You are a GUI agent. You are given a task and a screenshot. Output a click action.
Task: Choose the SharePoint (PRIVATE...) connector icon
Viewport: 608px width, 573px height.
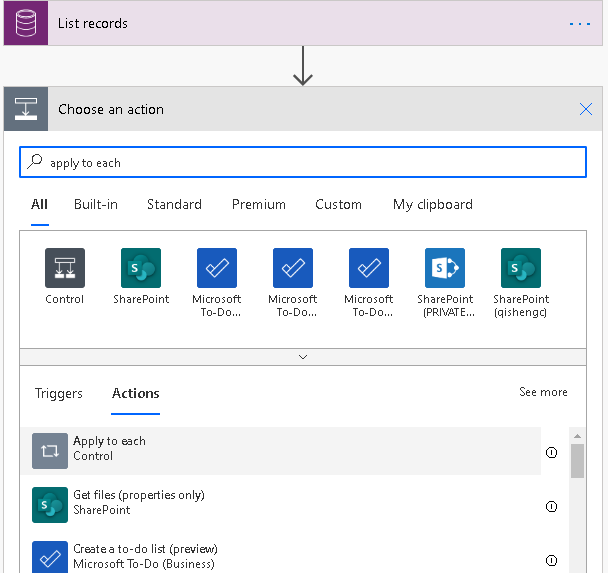pyautogui.click(x=445, y=268)
